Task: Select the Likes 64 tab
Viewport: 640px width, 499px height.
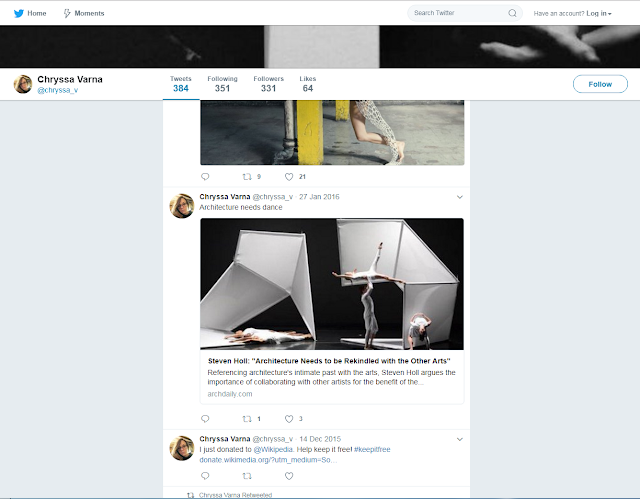Action: (x=308, y=84)
